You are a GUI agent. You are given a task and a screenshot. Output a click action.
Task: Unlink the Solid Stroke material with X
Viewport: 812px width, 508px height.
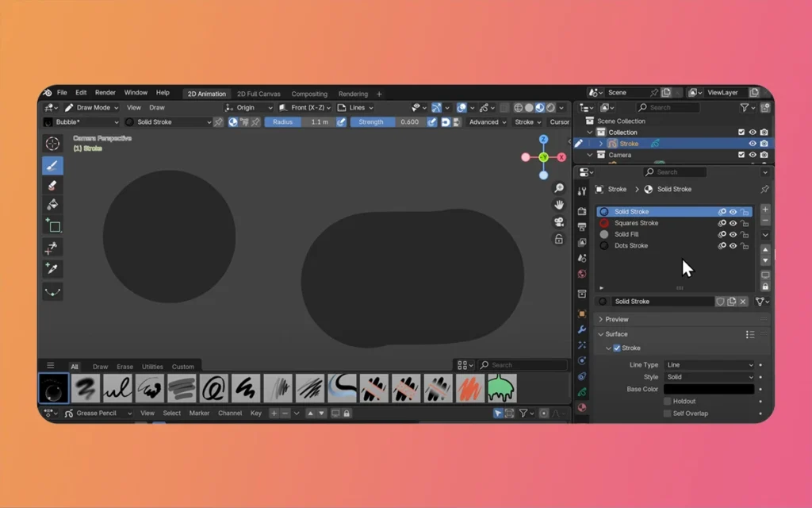[743, 301]
